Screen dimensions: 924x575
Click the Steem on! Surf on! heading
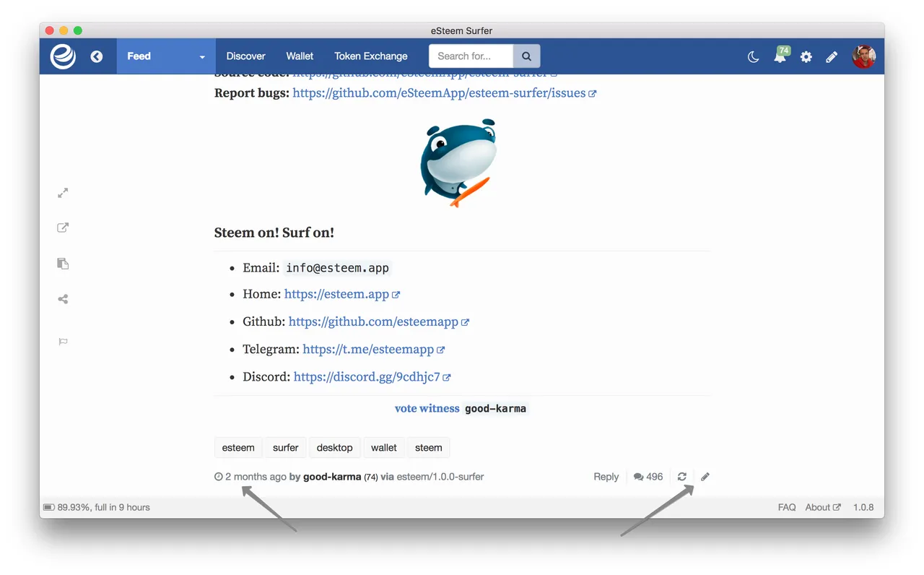(x=274, y=233)
